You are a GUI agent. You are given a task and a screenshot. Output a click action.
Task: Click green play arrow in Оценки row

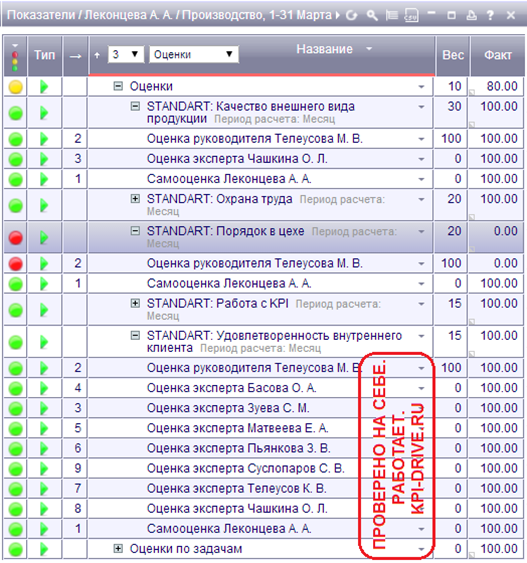(44, 87)
